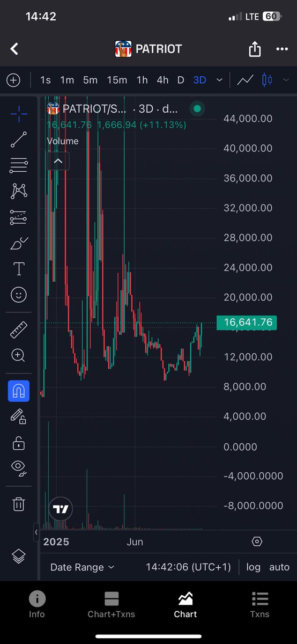
Task: Toggle stay-in-drawing-mode pencil lock
Action: [x=19, y=416]
